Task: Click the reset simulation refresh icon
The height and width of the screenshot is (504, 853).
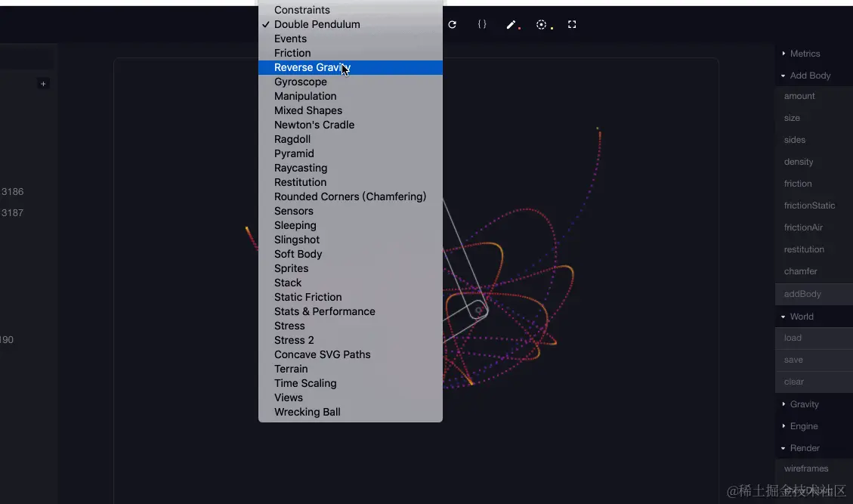Action: 452,24
